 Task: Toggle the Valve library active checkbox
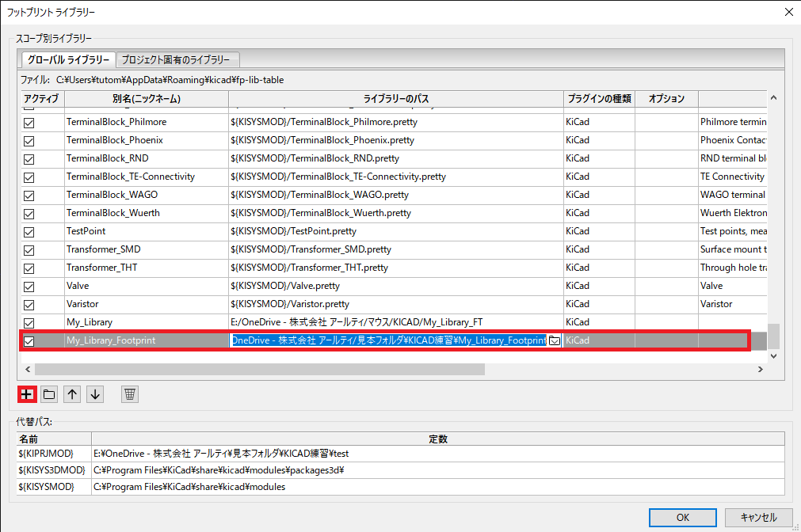click(29, 287)
